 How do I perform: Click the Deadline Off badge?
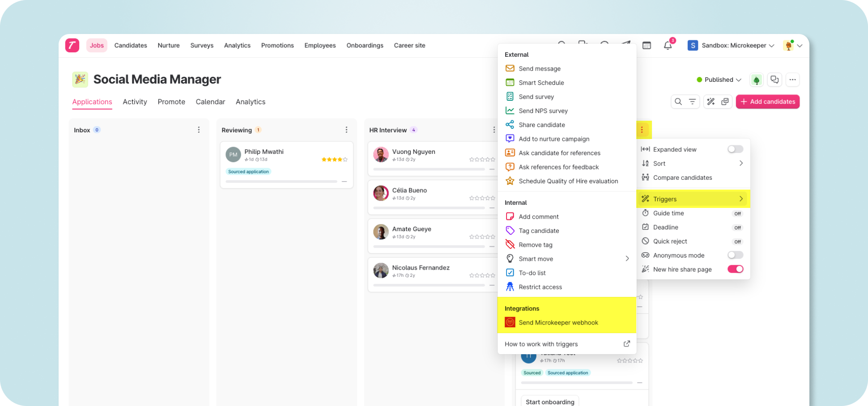click(x=737, y=228)
